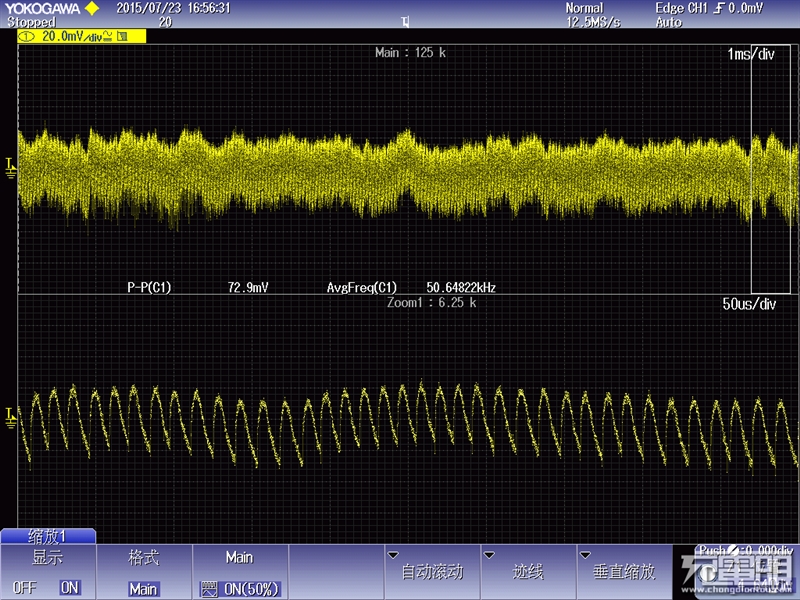Select the 格式 Main format softkey
The image size is (800, 600).
tap(144, 571)
